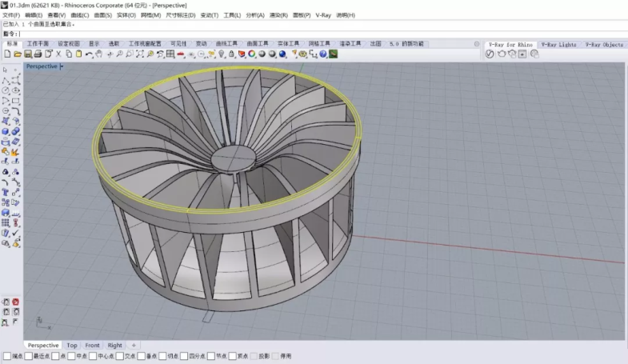Click the Cut scissors icon
Image resolution: width=628 pixels, height=364 pixels.
[x=58, y=54]
